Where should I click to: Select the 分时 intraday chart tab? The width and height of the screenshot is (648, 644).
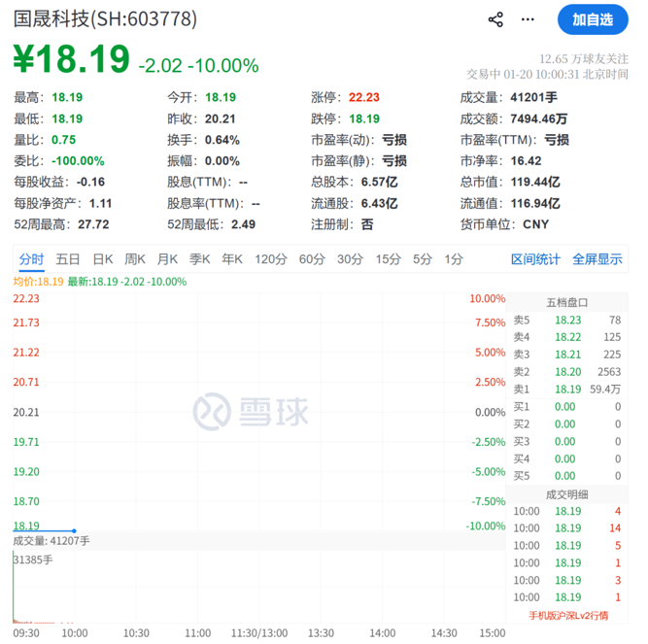point(31,259)
